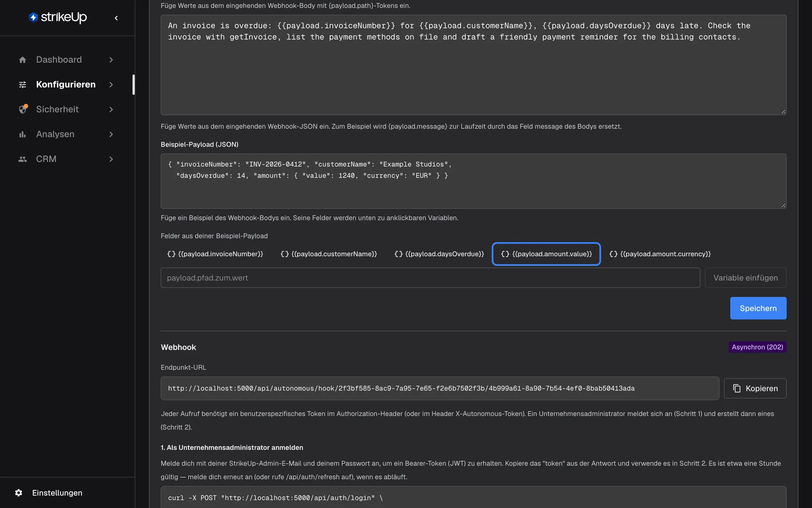
Task: Click into the overdue invoice prompt textarea
Action: [474, 65]
